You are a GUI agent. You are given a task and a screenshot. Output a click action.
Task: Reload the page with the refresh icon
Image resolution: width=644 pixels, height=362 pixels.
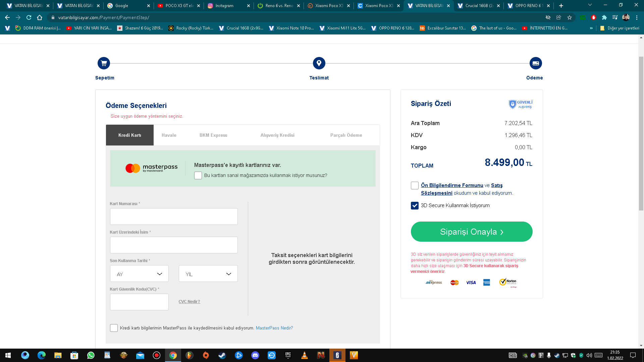[29, 17]
